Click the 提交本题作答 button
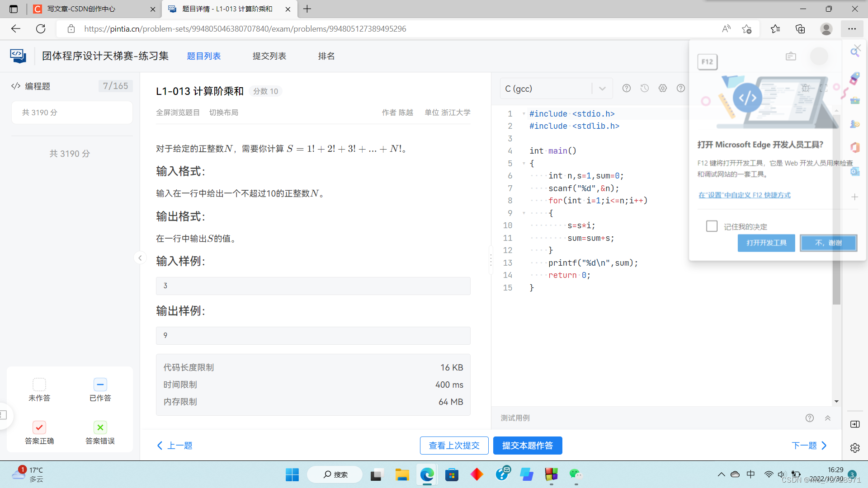 click(527, 445)
